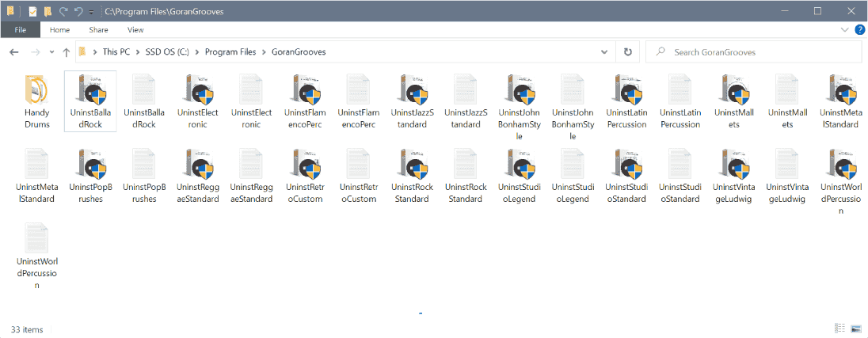Image resolution: width=868 pixels, height=338 pixels.
Task: Select UninstMetalStandard plain document file
Action: click(36, 176)
